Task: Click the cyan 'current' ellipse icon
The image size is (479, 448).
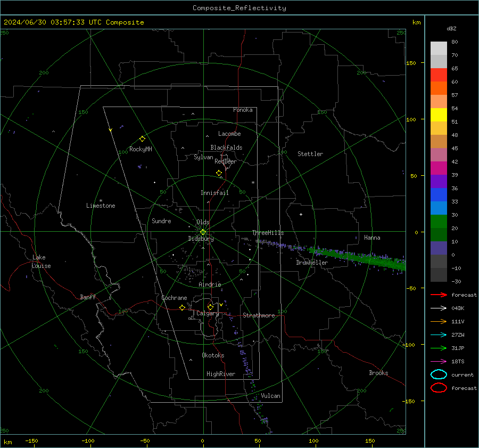Action: [x=439, y=374]
